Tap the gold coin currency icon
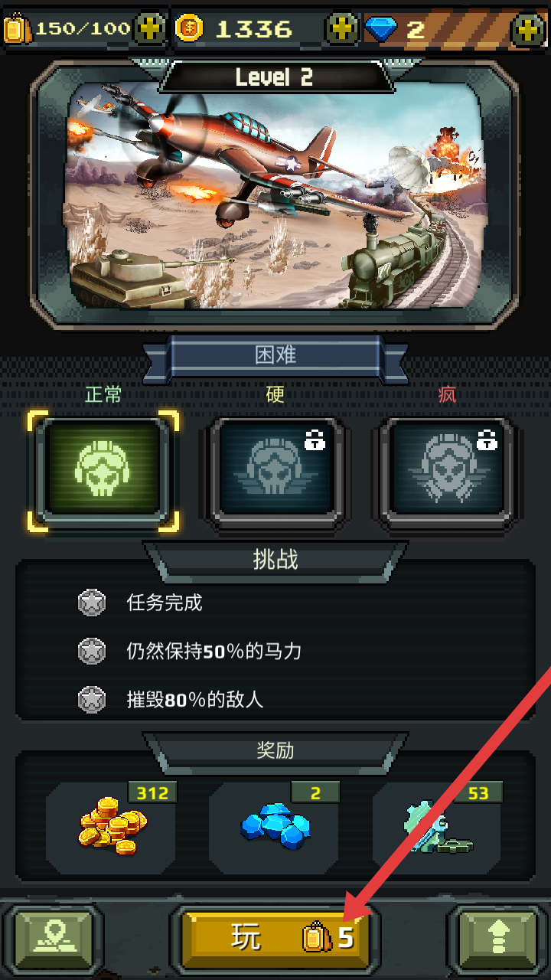 [x=189, y=29]
